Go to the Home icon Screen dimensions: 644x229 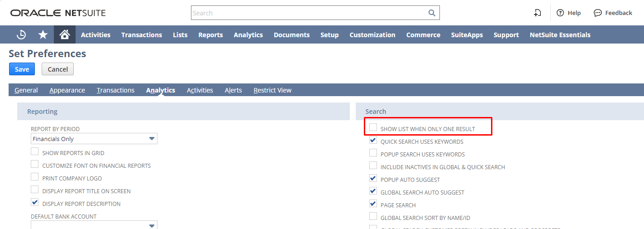pyautogui.click(x=65, y=35)
